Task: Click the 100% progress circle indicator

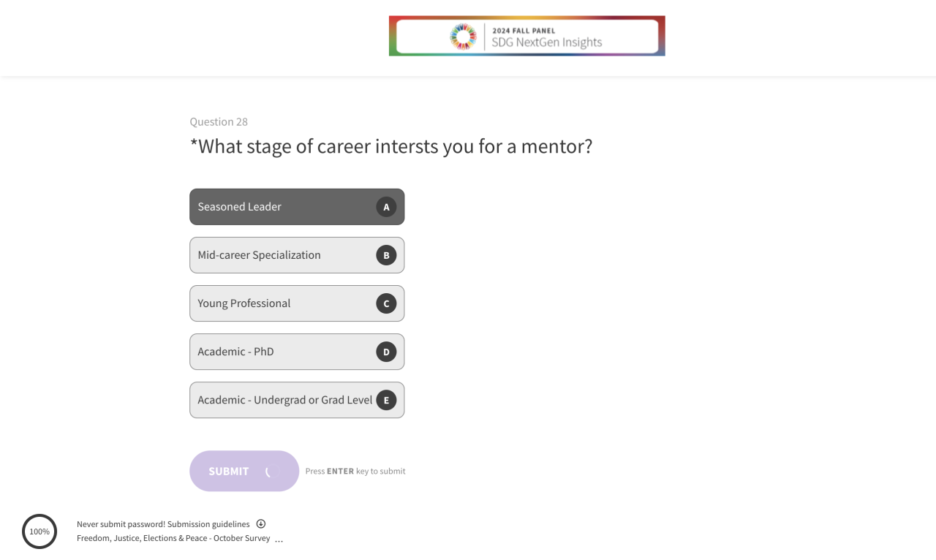Action: coord(39,531)
